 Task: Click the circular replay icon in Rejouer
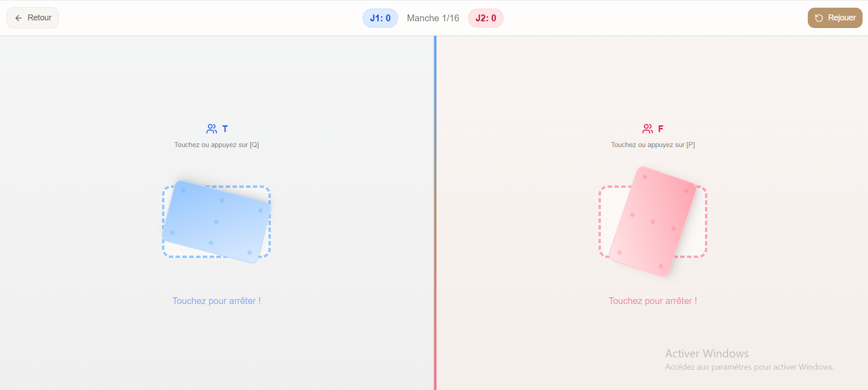tap(819, 18)
